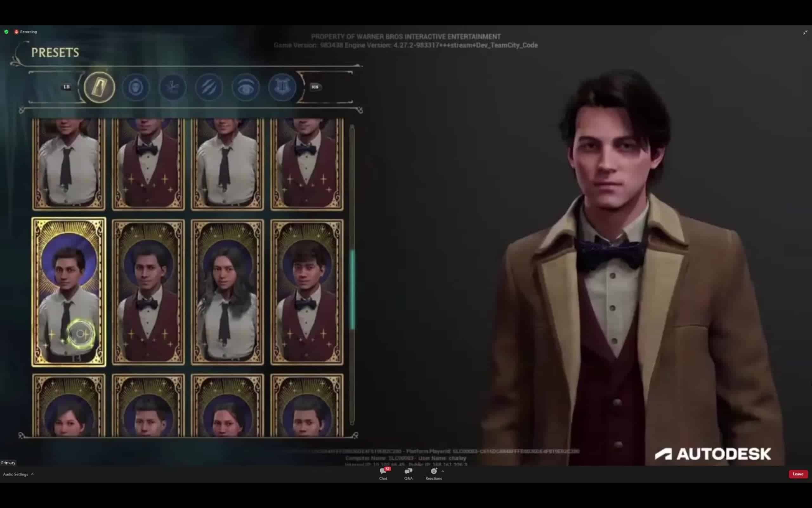Choose middle-row preset with bowl-cut hair, fourth column
This screenshot has width=812, height=508.
[x=307, y=292]
